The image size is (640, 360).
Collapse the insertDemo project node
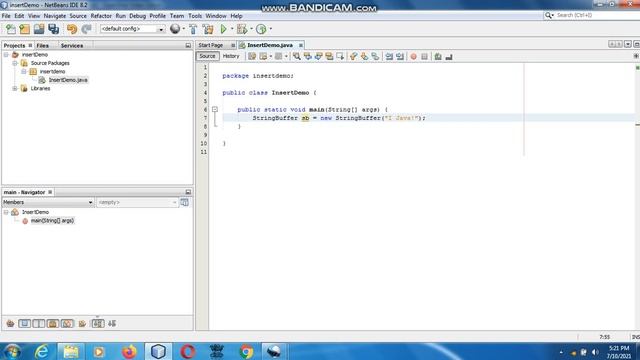click(x=6, y=55)
